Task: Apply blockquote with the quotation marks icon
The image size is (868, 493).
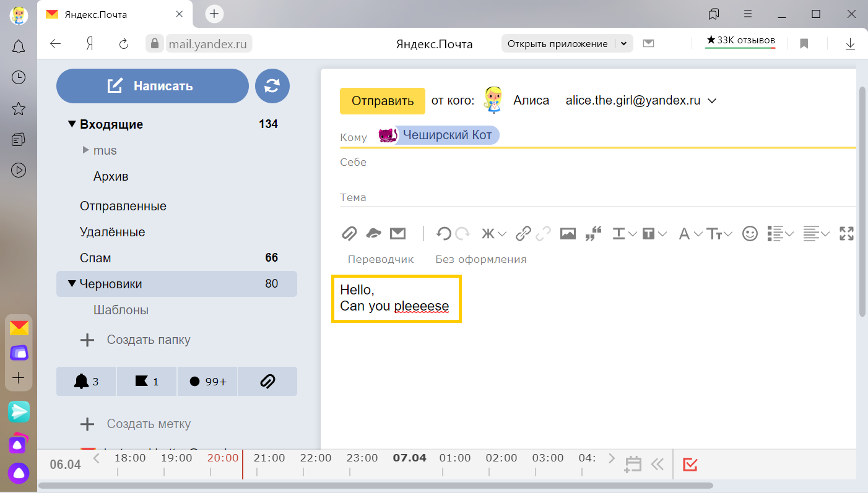Action: (593, 233)
